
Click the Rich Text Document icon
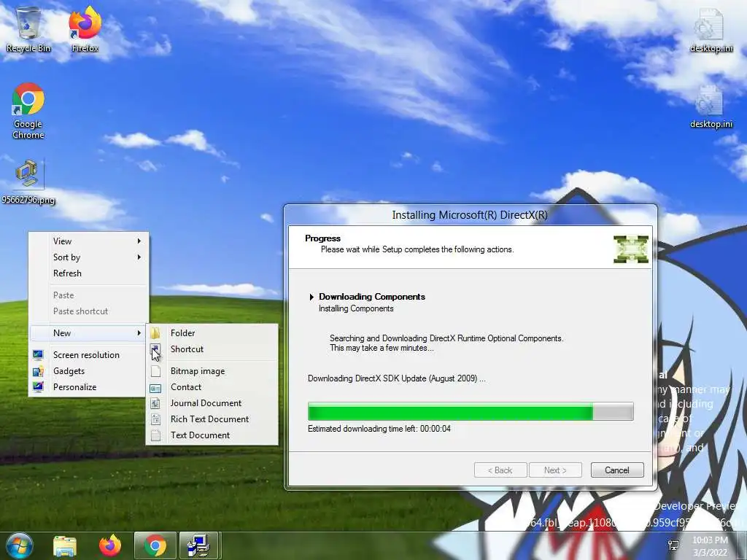[155, 419]
